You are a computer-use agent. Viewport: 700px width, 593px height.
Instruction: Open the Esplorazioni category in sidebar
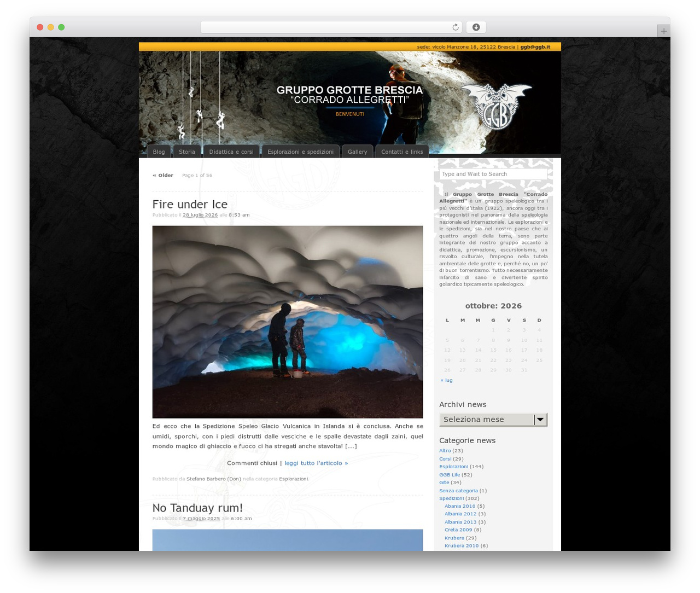tap(454, 467)
